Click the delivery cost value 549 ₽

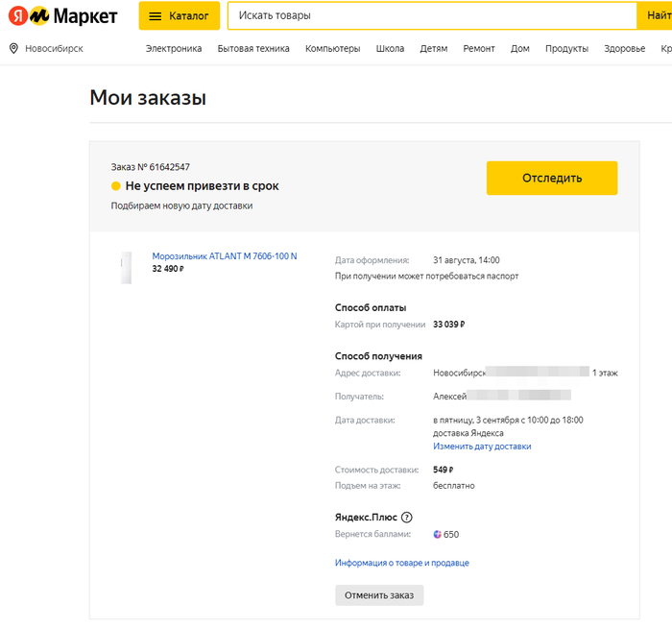[x=444, y=470]
